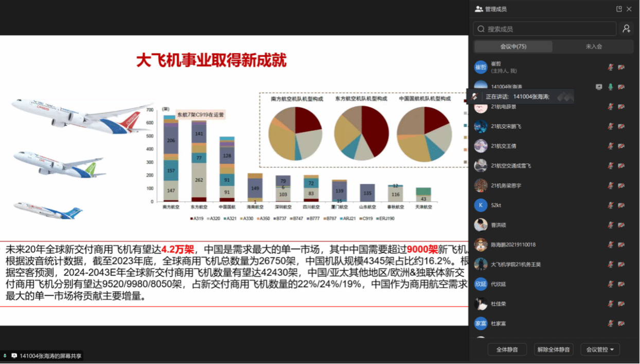Image resolution: width=640 pixels, height=364 pixels.
Task: Switch to the 未入会 tab
Action: (593, 46)
